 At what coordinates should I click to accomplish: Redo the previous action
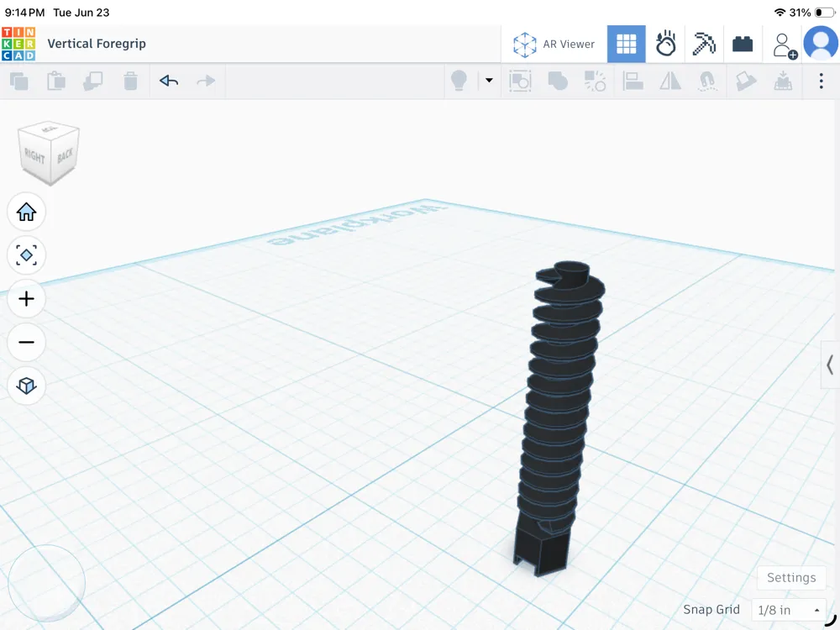(206, 81)
